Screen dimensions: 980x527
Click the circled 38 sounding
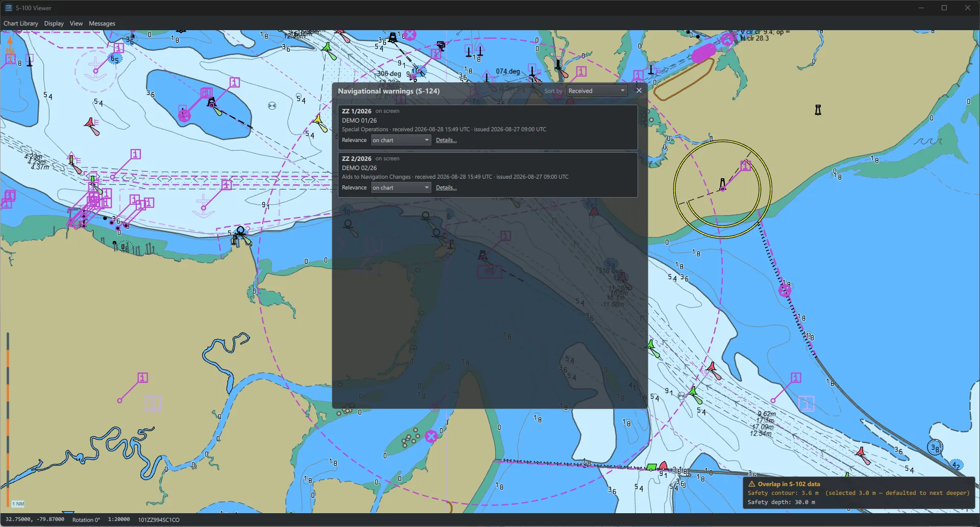point(935,448)
